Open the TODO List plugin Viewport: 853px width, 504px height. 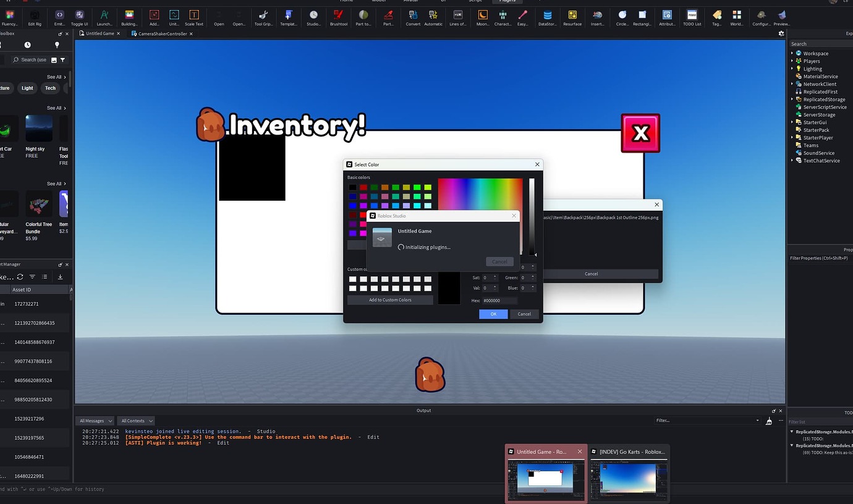(x=692, y=17)
